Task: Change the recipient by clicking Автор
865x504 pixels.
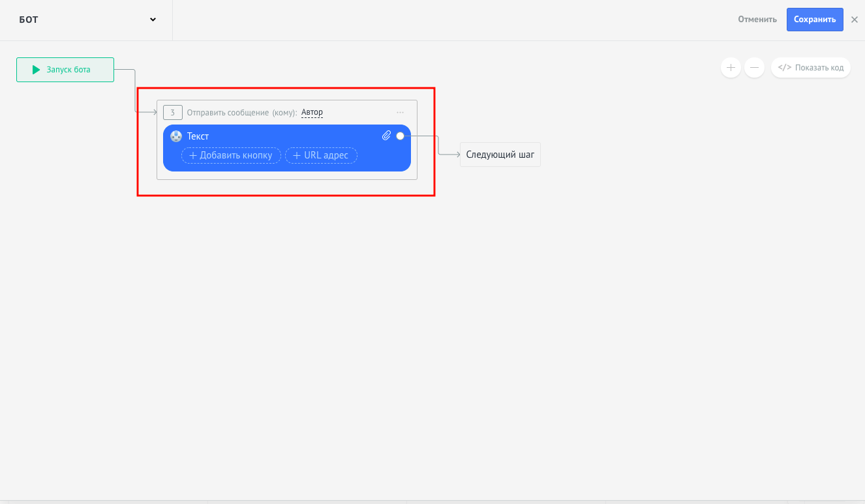Action: pos(312,112)
